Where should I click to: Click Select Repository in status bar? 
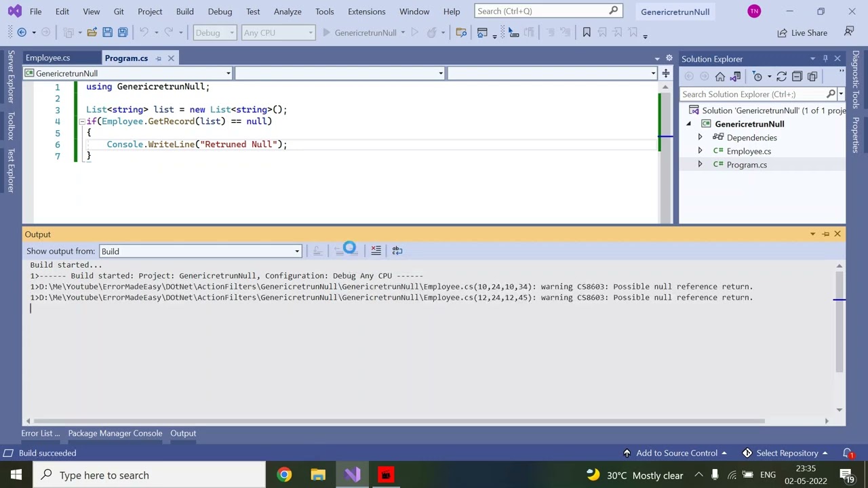(785, 453)
